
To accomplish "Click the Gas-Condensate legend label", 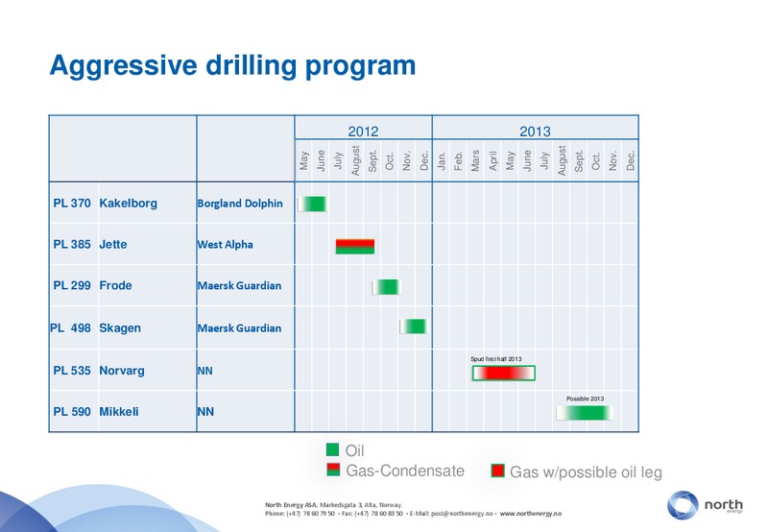I will [405, 471].
